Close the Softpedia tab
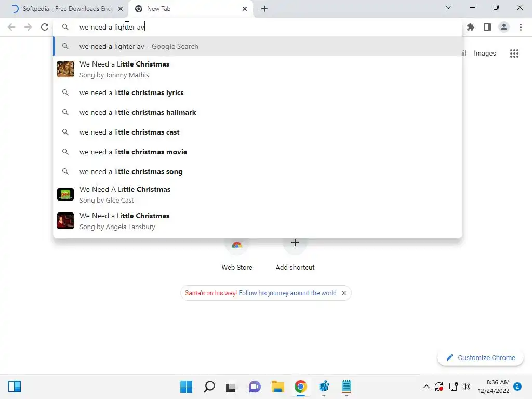This screenshot has width=532, height=399. coord(121,9)
